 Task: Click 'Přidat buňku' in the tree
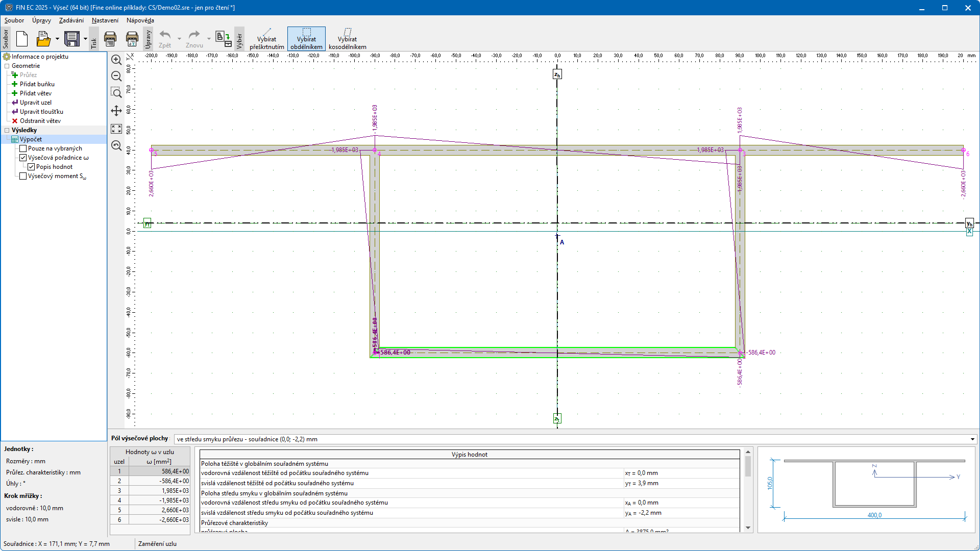tap(37, 84)
